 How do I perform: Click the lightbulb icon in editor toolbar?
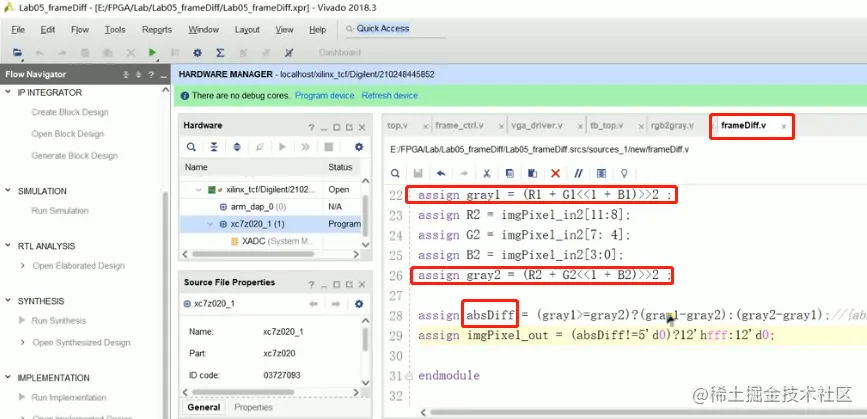click(624, 174)
